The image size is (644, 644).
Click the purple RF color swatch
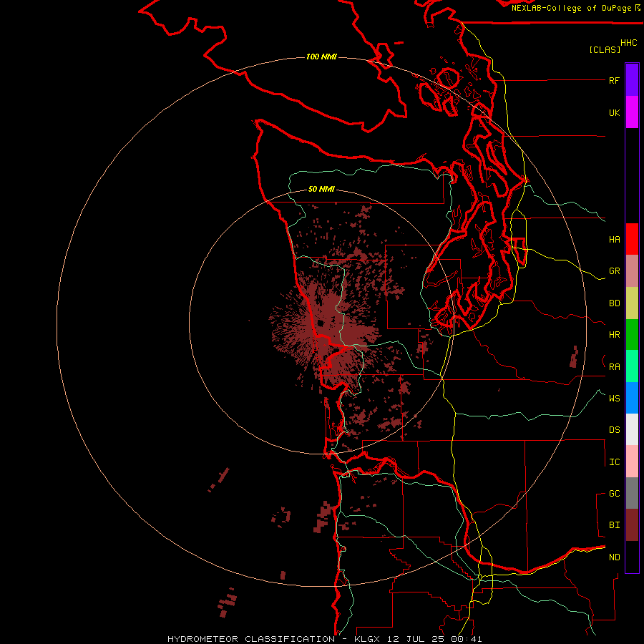[x=632, y=80]
